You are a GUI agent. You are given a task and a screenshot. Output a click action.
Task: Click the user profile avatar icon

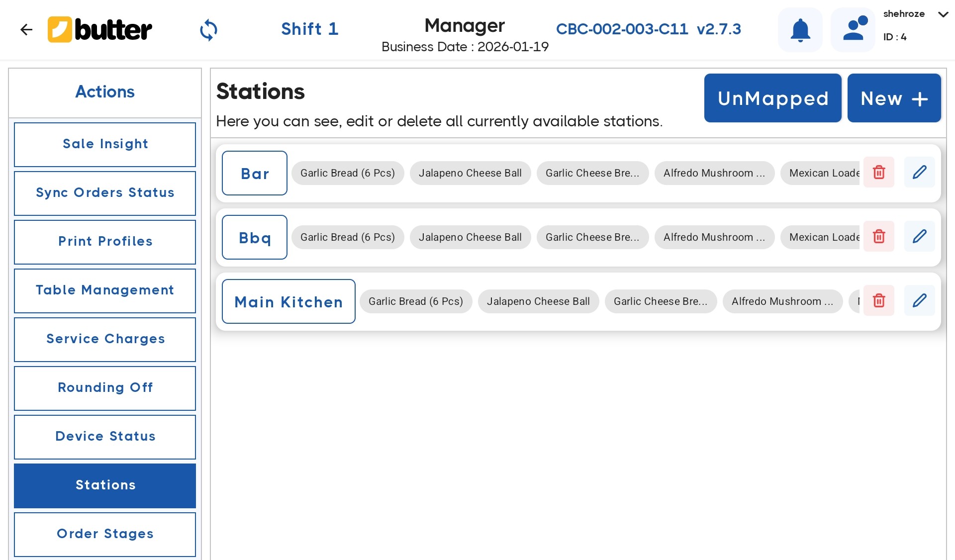(853, 30)
